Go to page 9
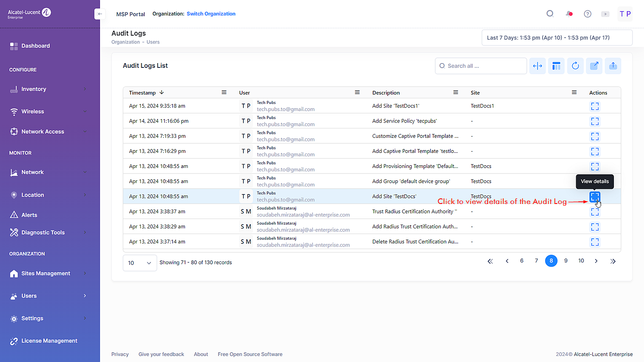Image resolution: width=644 pixels, height=362 pixels. tap(566, 261)
